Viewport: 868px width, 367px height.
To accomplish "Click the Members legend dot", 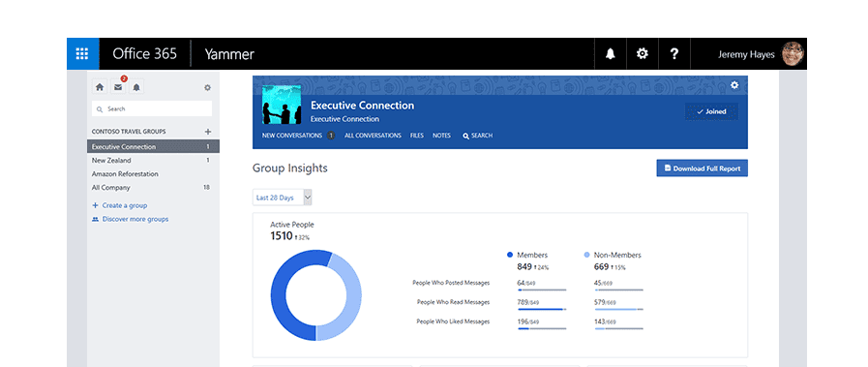I will (x=510, y=256).
